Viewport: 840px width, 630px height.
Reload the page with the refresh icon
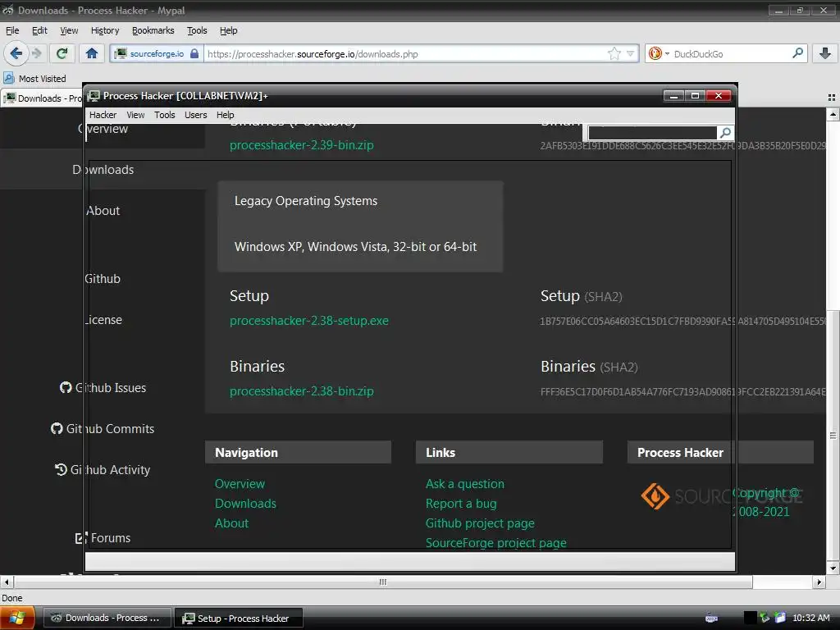(x=62, y=53)
